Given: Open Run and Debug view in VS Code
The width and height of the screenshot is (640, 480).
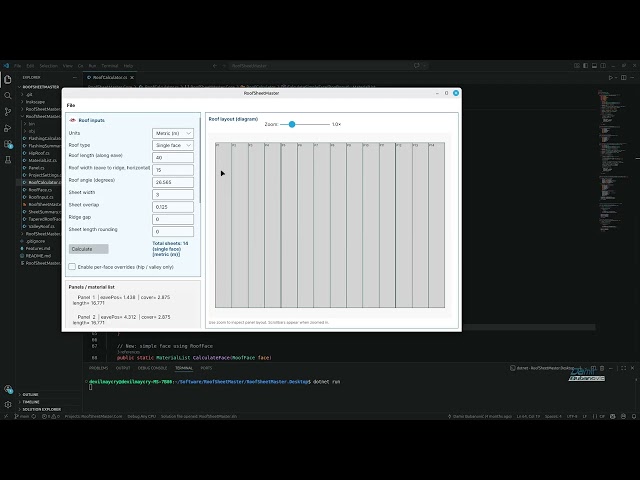Looking at the screenshot, I should (8, 128).
